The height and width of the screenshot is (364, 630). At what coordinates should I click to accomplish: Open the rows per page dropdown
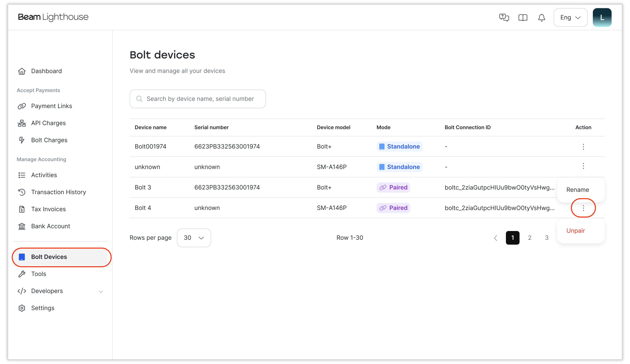pos(194,238)
